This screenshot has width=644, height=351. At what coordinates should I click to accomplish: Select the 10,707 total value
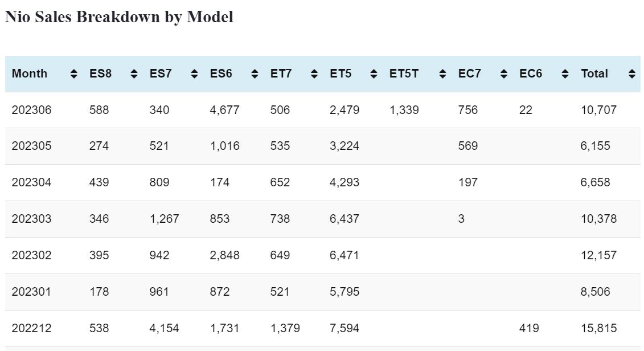598,110
